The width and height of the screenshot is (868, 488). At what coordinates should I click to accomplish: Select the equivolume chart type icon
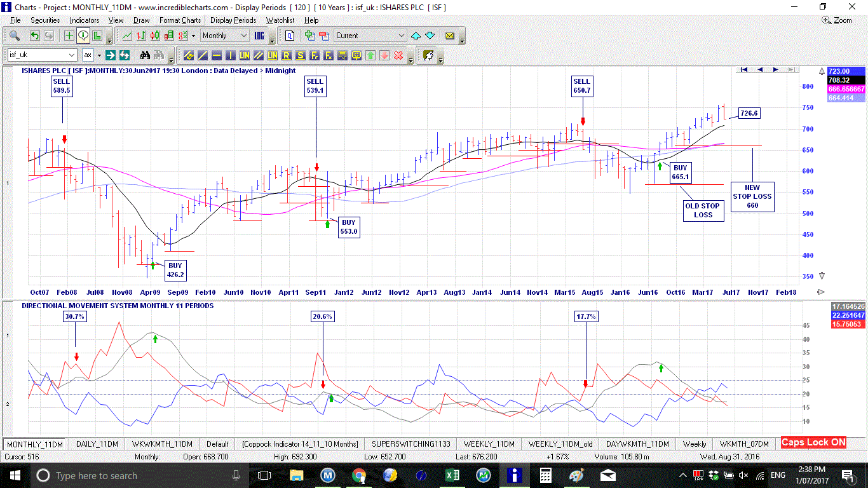point(169,36)
